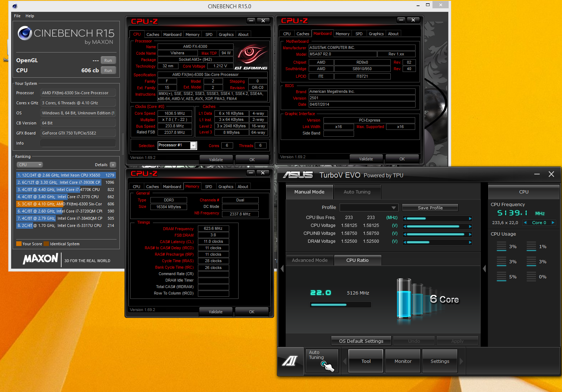Click the ASUS AI logo icon in TurboV
Screen dimensions: 562x392
click(290, 361)
